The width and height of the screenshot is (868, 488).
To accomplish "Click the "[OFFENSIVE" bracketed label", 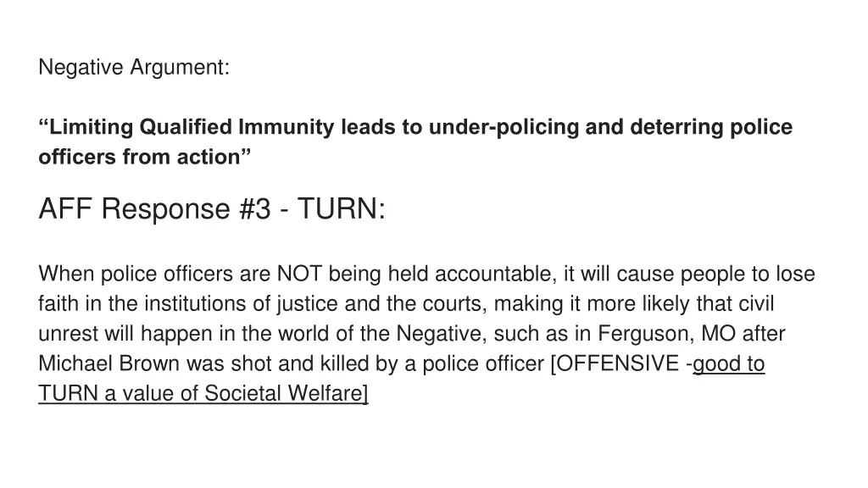I will point(615,364).
